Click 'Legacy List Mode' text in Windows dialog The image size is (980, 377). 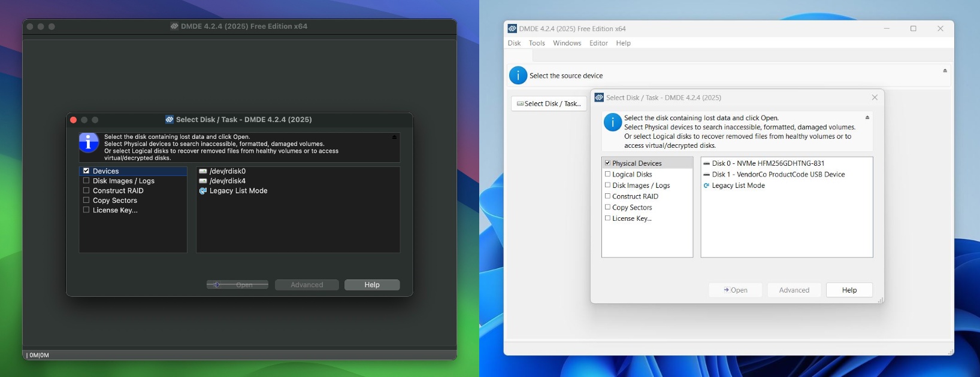[x=739, y=186]
